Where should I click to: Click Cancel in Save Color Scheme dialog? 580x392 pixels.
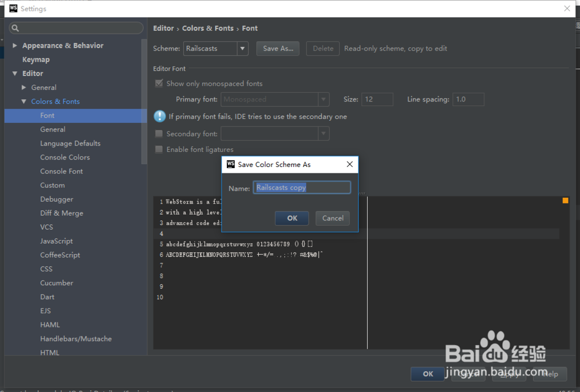click(x=332, y=218)
